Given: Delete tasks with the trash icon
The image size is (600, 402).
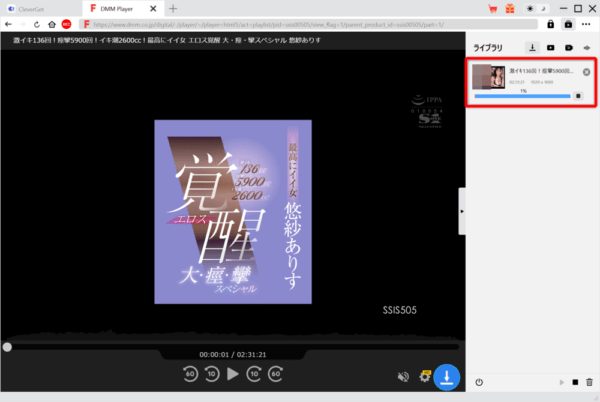Looking at the screenshot, I should [x=589, y=382].
